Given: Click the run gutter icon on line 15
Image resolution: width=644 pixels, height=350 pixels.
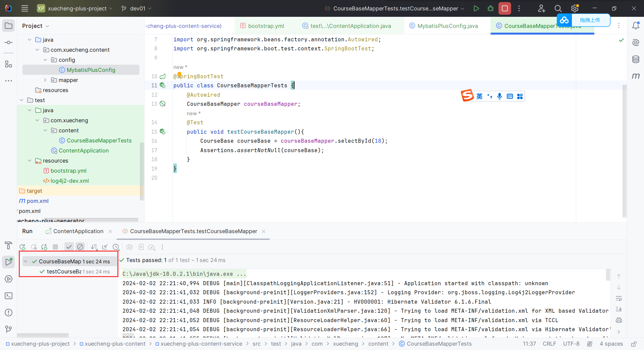Looking at the screenshot, I should (162, 132).
